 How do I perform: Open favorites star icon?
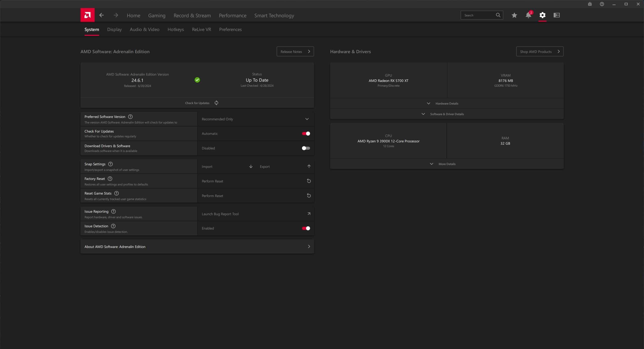click(x=514, y=15)
